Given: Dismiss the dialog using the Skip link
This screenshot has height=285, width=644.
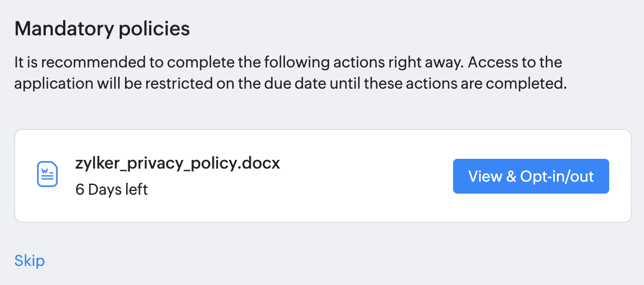Looking at the screenshot, I should [30, 261].
